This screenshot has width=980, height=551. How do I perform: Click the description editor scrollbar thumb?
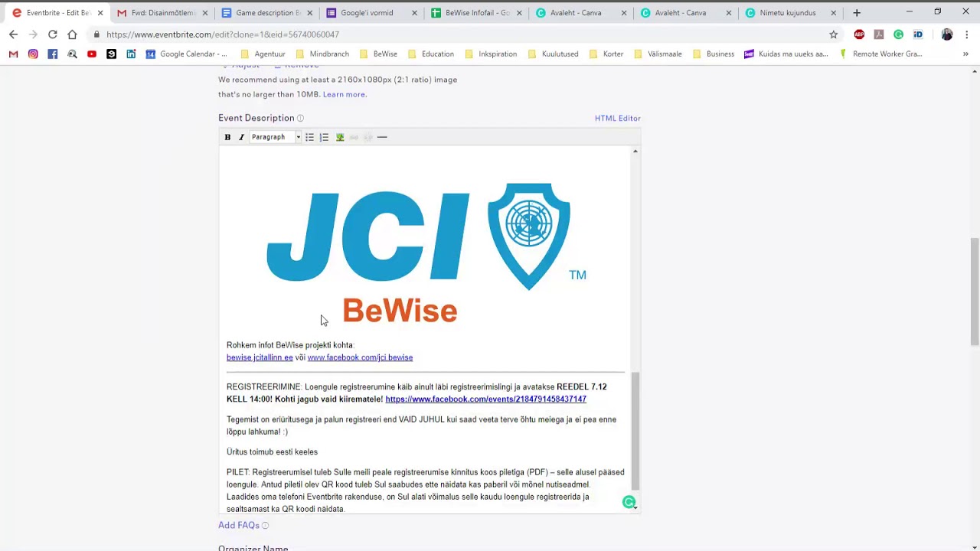point(635,430)
